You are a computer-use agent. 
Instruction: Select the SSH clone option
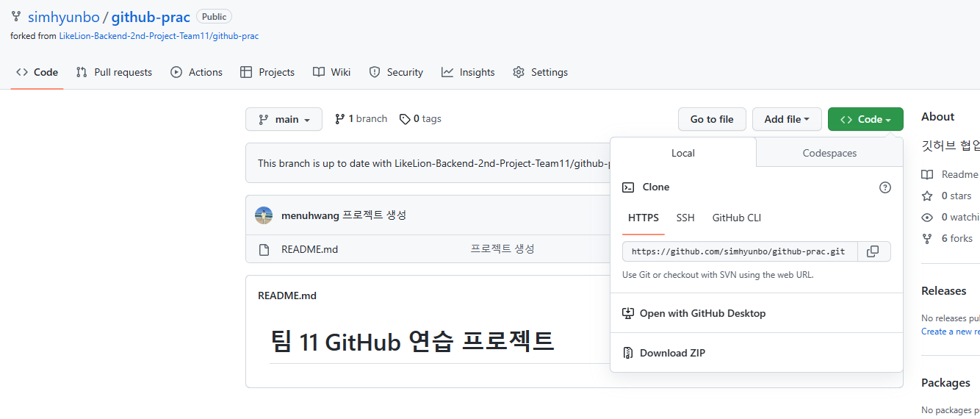pos(685,218)
